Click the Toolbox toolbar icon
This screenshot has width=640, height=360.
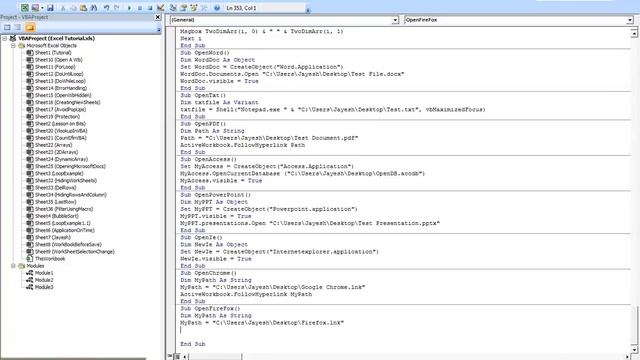(204, 8)
